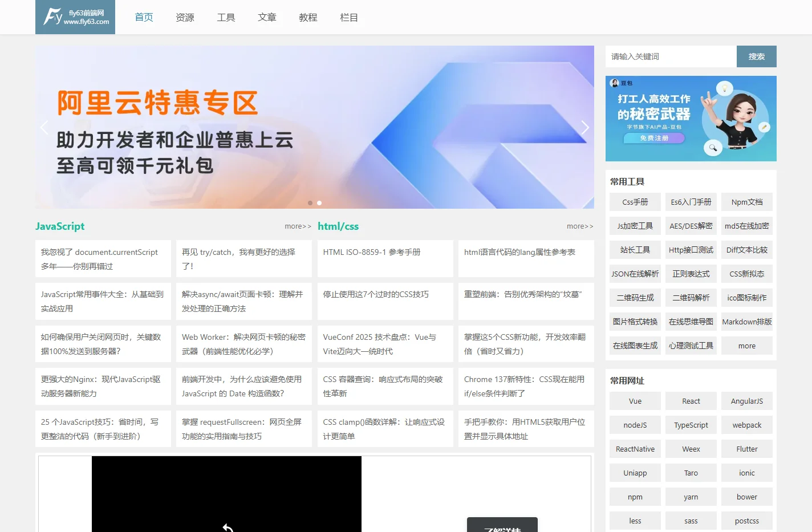The width and height of the screenshot is (812, 532).
Task: Open article about Web Worker
Action: pyautogui.click(x=244, y=344)
